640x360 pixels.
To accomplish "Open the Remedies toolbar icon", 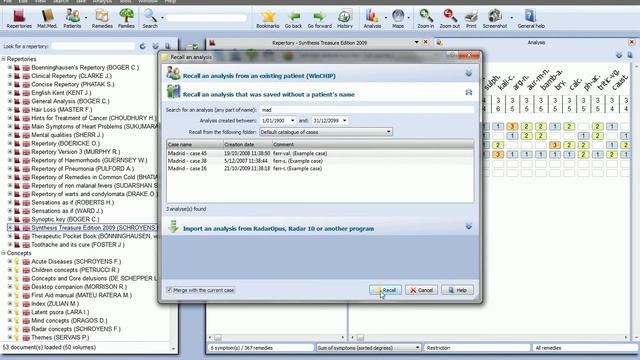I will 102,18.
